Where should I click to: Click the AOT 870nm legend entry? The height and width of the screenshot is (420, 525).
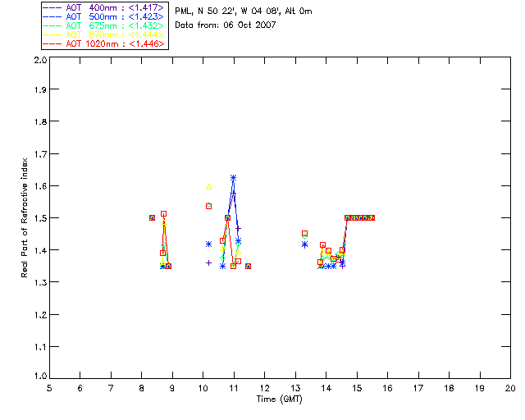[103, 34]
